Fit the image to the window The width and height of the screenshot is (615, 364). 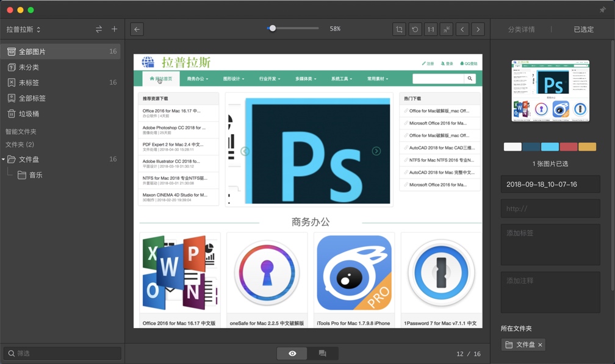coord(446,29)
